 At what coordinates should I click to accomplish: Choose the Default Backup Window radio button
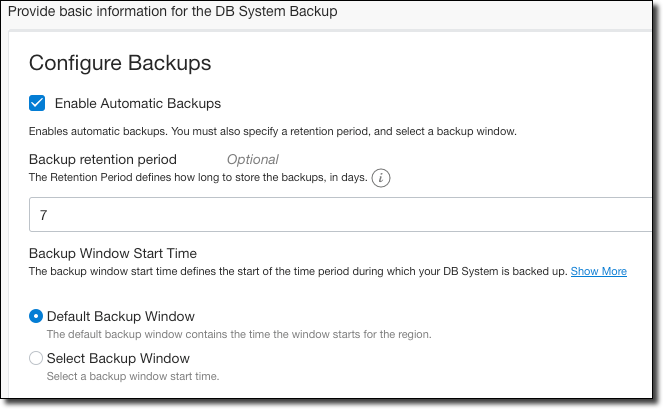[x=36, y=316]
